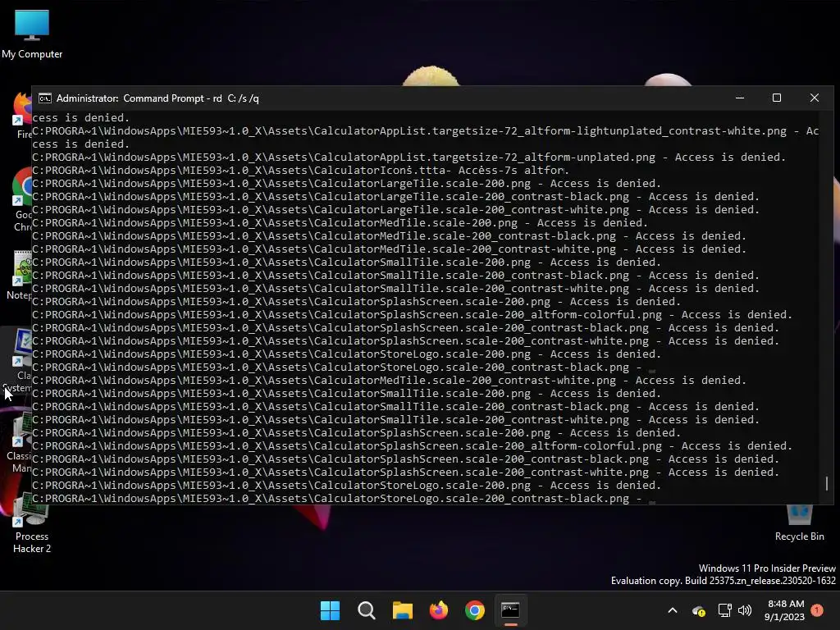Click the Command Prompt title bar icon
The height and width of the screenshot is (630, 840).
45,98
